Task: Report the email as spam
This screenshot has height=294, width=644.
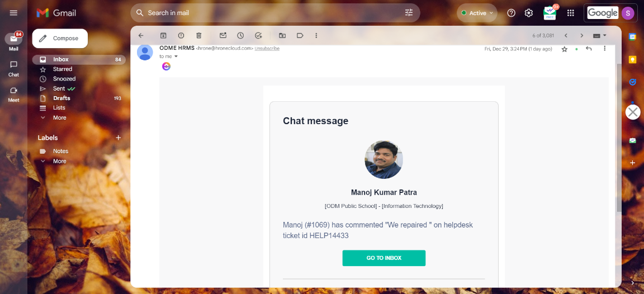Action: tap(181, 35)
